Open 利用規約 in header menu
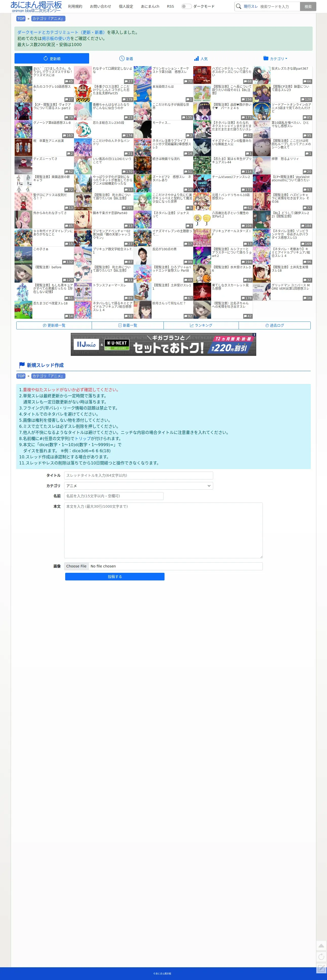This screenshot has height=980, width=327. point(75,6)
